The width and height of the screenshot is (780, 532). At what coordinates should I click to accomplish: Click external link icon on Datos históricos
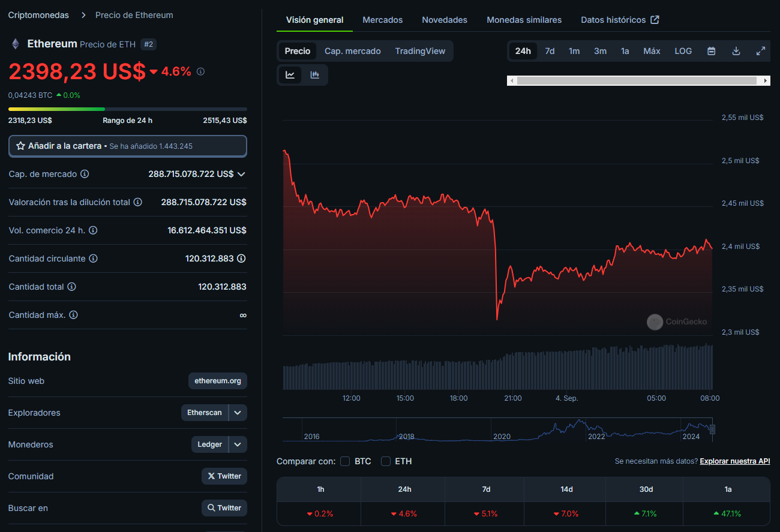point(655,20)
